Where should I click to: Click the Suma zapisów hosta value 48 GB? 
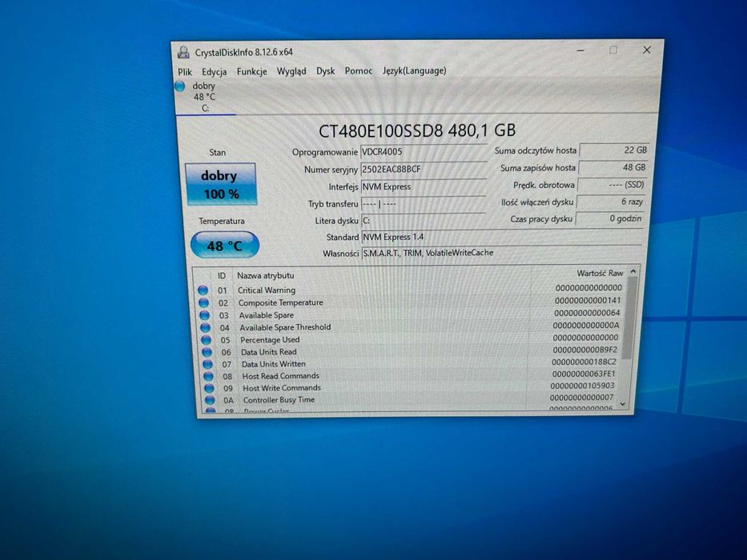612,168
